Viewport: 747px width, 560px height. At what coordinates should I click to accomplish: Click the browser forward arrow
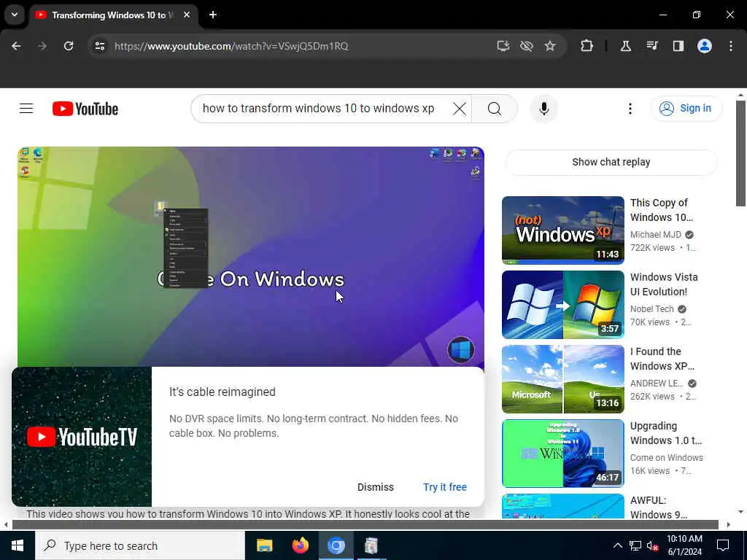[x=42, y=46]
